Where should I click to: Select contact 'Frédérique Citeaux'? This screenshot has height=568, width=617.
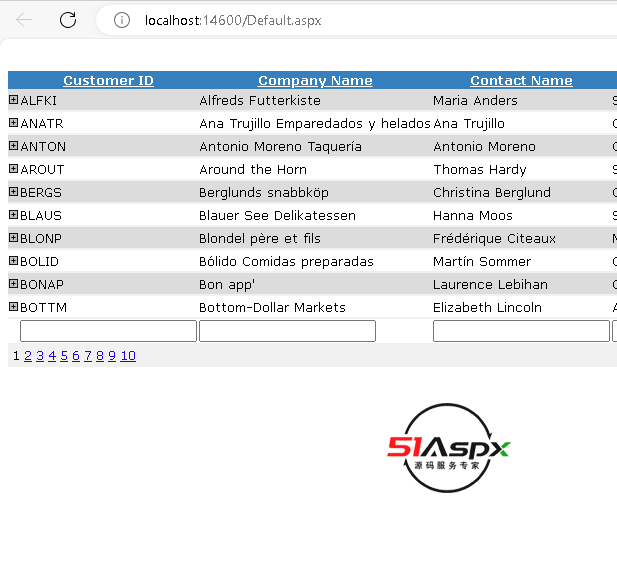tap(495, 239)
